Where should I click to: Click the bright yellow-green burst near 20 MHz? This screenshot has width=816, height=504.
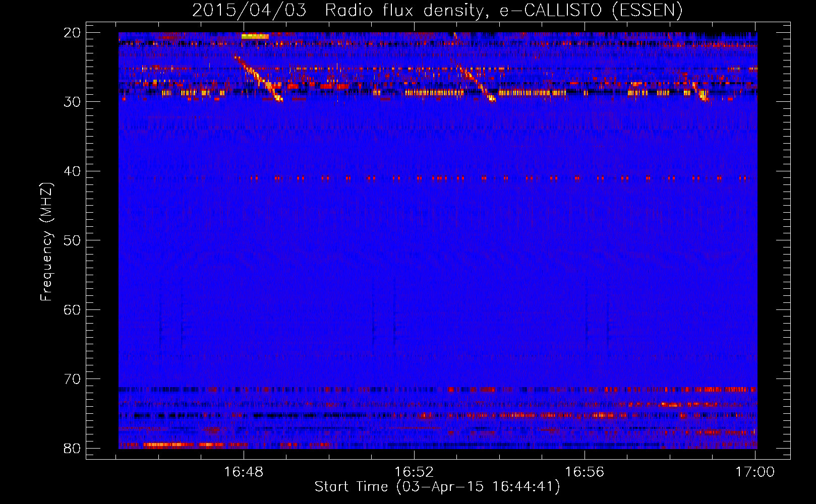pyautogui.click(x=255, y=36)
